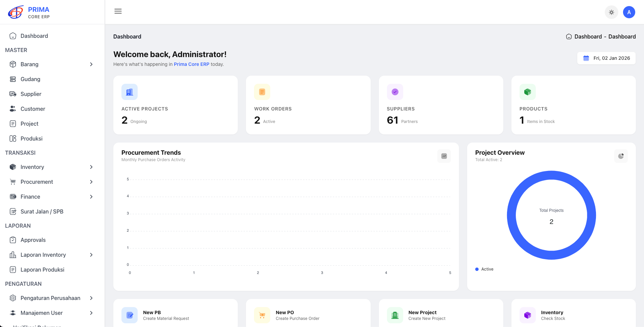Follow the Prima Core ERP link
644x327 pixels.
click(191, 64)
